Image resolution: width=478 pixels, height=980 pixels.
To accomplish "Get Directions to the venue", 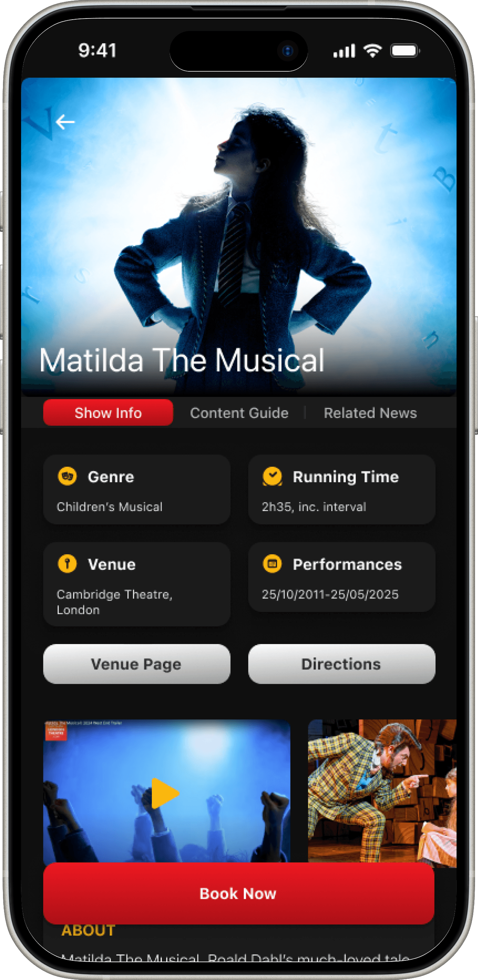I will click(342, 664).
